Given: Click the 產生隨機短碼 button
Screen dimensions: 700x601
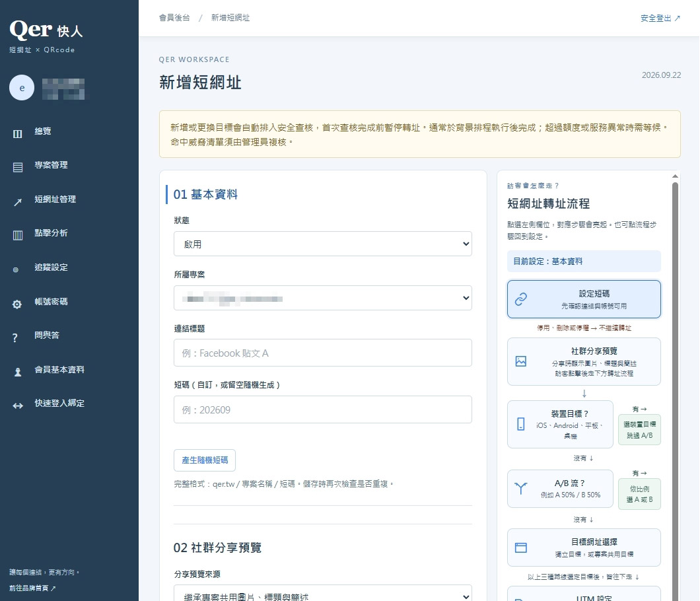Looking at the screenshot, I should [205, 460].
